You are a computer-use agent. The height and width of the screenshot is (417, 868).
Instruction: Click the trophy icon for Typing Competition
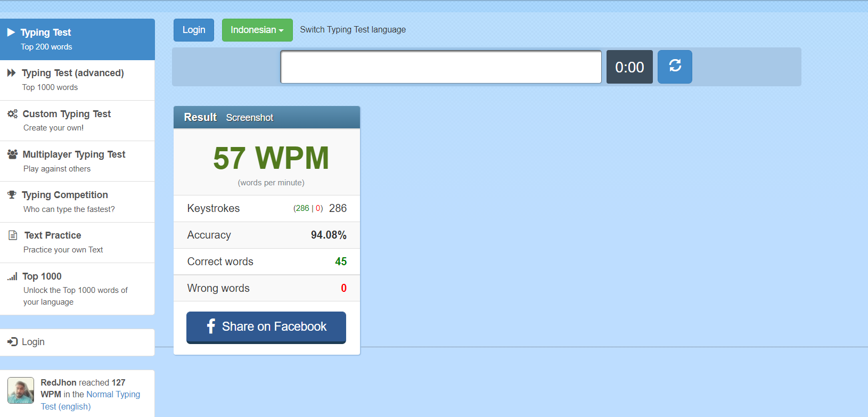(12, 195)
